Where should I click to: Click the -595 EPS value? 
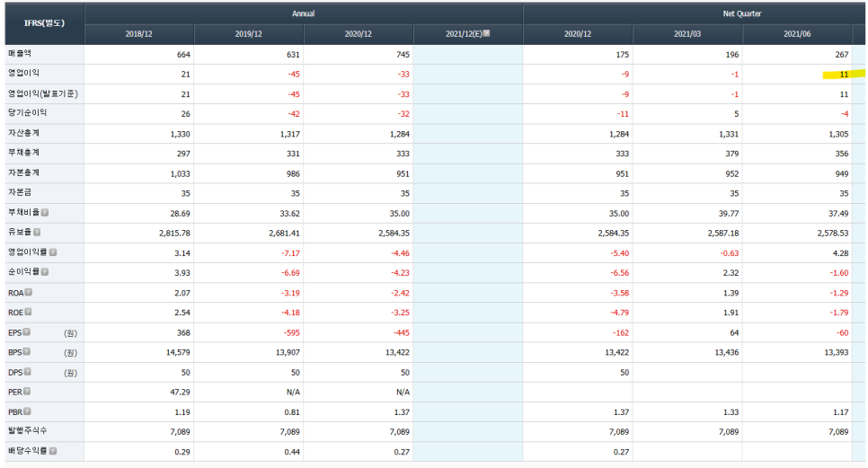(x=291, y=333)
